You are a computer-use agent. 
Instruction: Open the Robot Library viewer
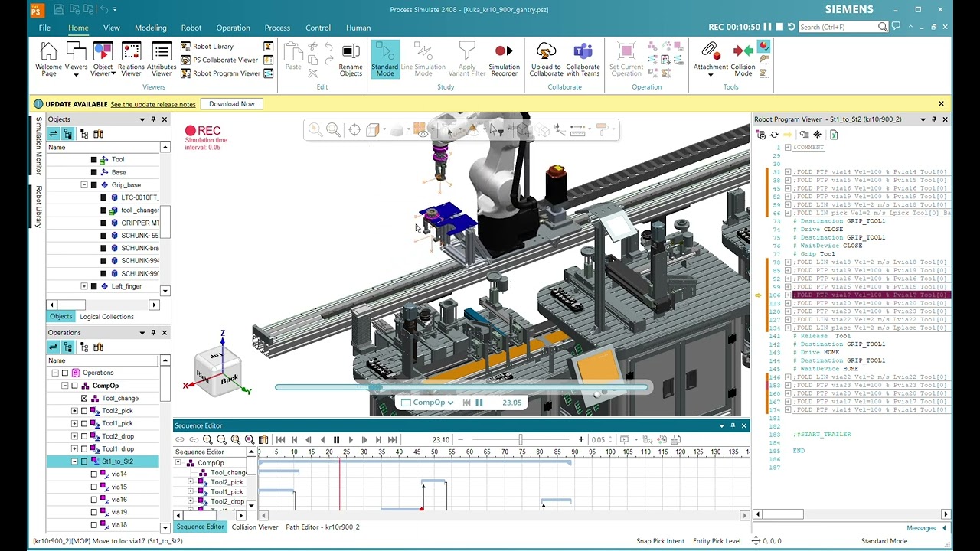coord(207,47)
